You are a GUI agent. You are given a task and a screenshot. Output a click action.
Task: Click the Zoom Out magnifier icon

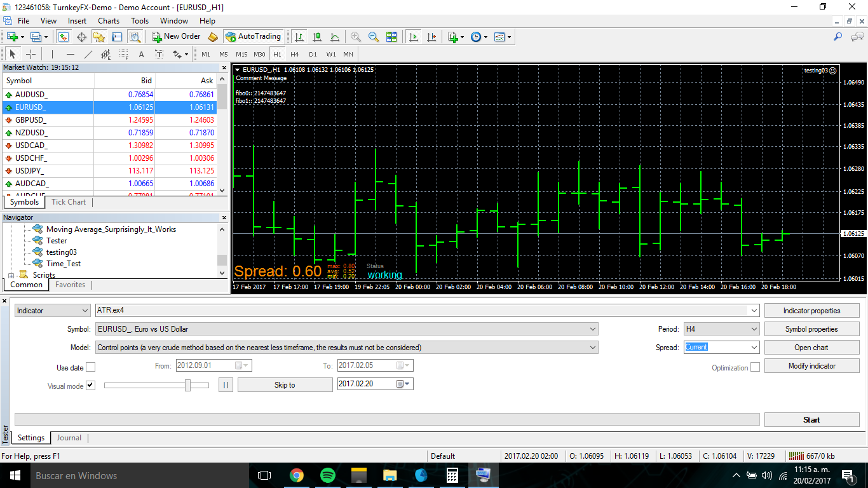pyautogui.click(x=374, y=37)
